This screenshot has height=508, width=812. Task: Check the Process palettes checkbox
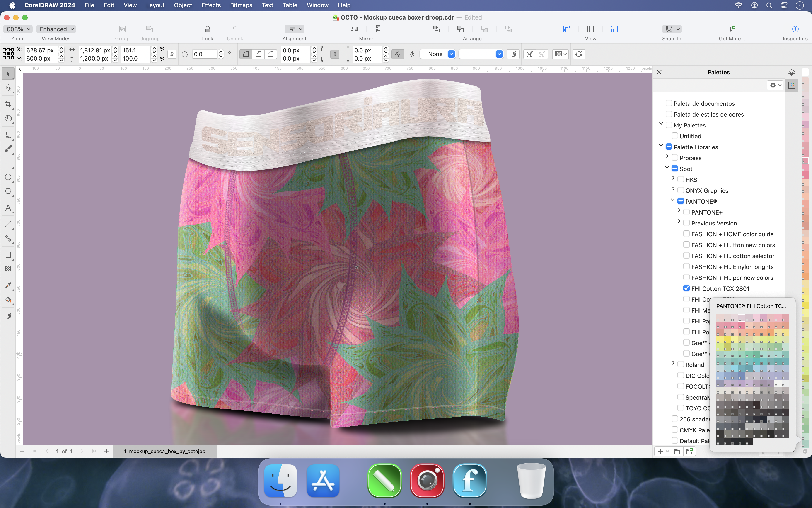[x=674, y=158]
